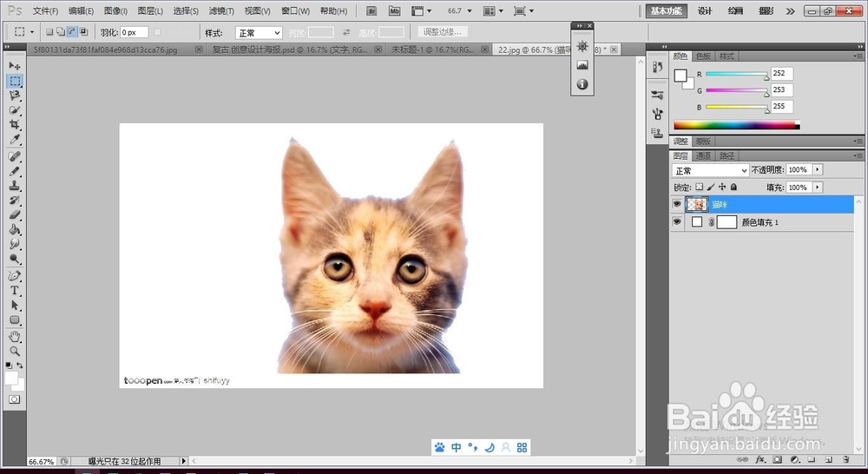Select the Pen tool

[x=15, y=276]
